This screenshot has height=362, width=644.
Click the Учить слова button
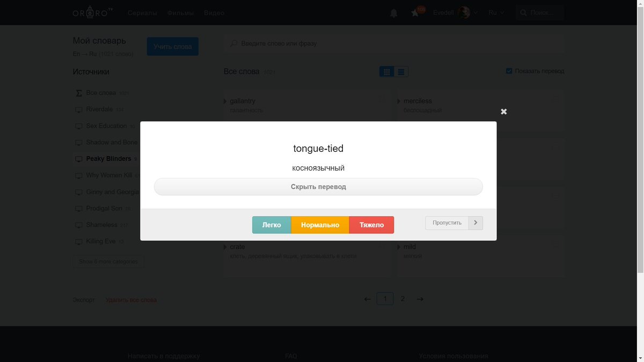click(173, 47)
